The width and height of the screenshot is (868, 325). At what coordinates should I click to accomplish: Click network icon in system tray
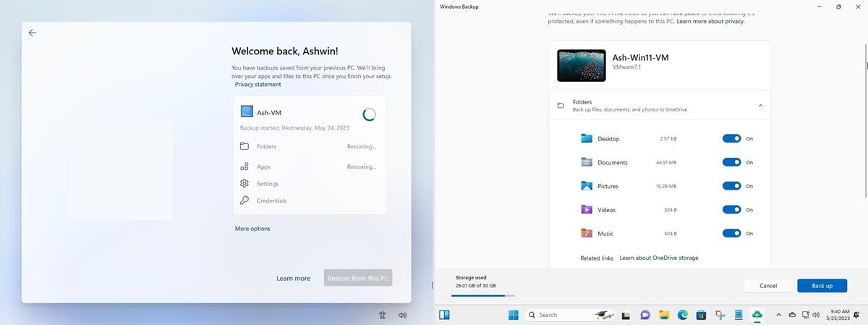click(805, 315)
